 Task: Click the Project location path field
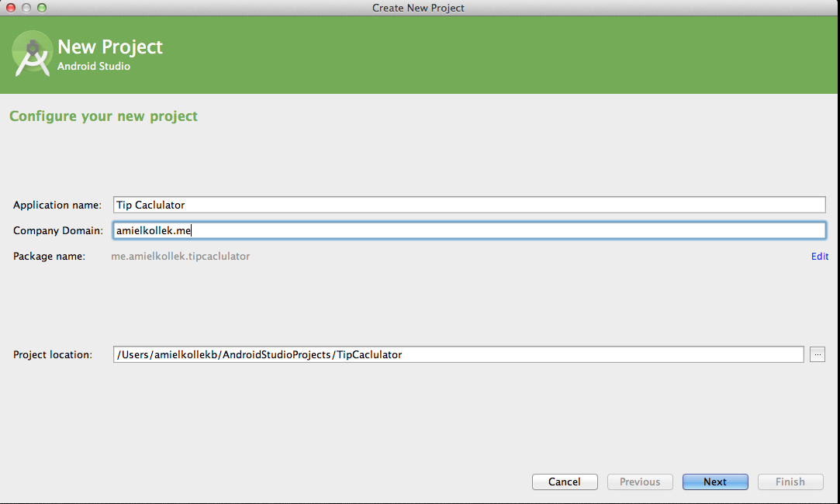pyautogui.click(x=458, y=354)
